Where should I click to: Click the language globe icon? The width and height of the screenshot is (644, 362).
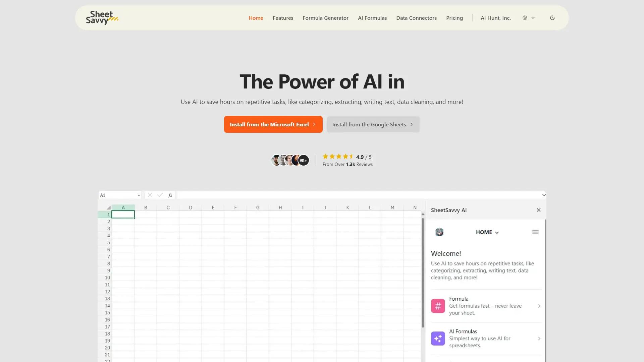pyautogui.click(x=525, y=18)
